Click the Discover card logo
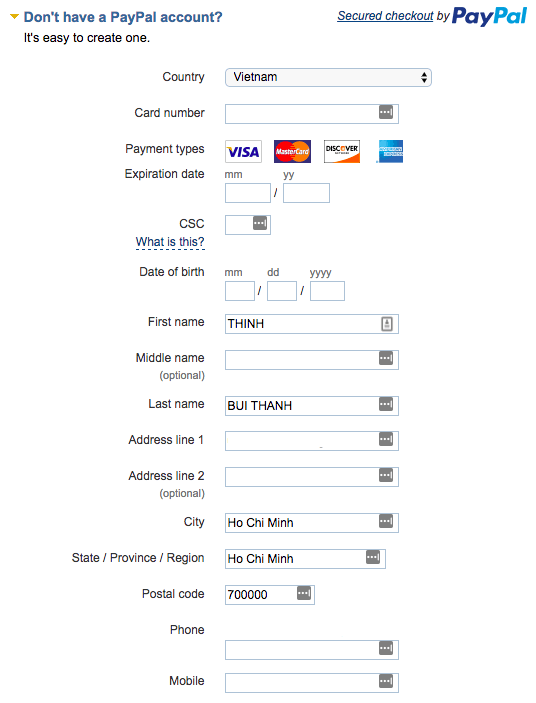 click(342, 152)
